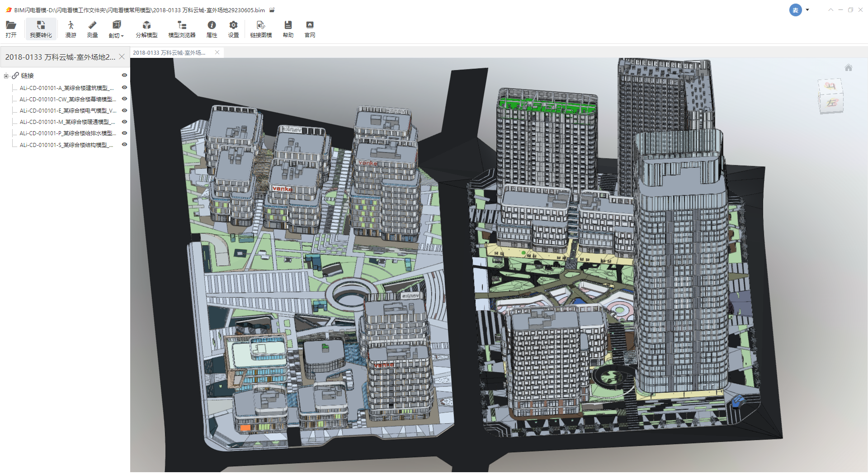The image size is (868, 474).
Task: Select the ALi-CD-010101-A_某综合楼建筑模型 row
Action: [x=67, y=88]
